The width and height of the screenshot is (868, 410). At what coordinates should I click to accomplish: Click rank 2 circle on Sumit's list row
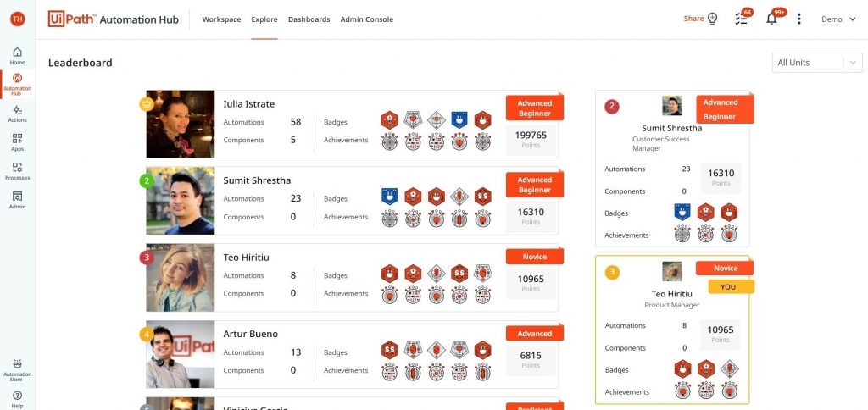(x=146, y=180)
